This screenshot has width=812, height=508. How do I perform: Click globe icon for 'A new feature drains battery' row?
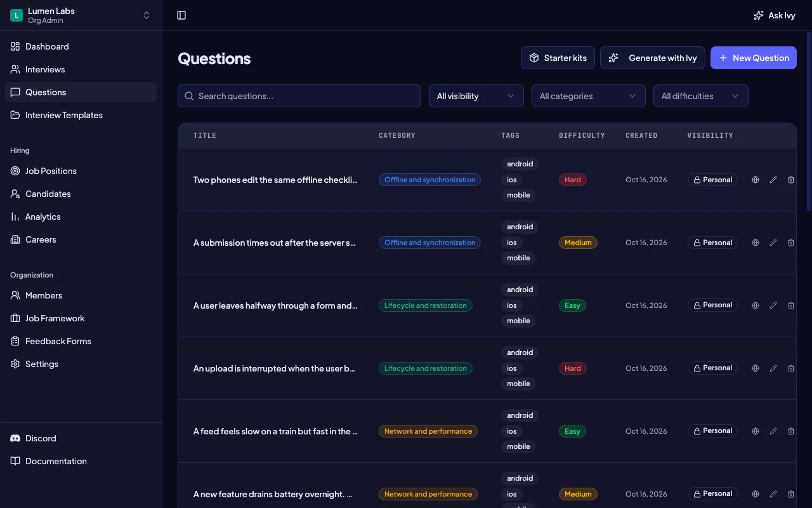coord(756,494)
